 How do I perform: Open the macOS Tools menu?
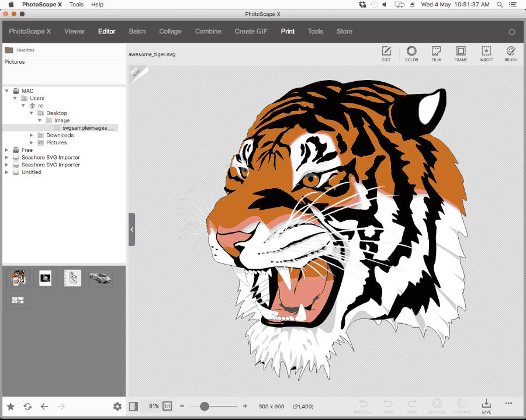tap(77, 4)
